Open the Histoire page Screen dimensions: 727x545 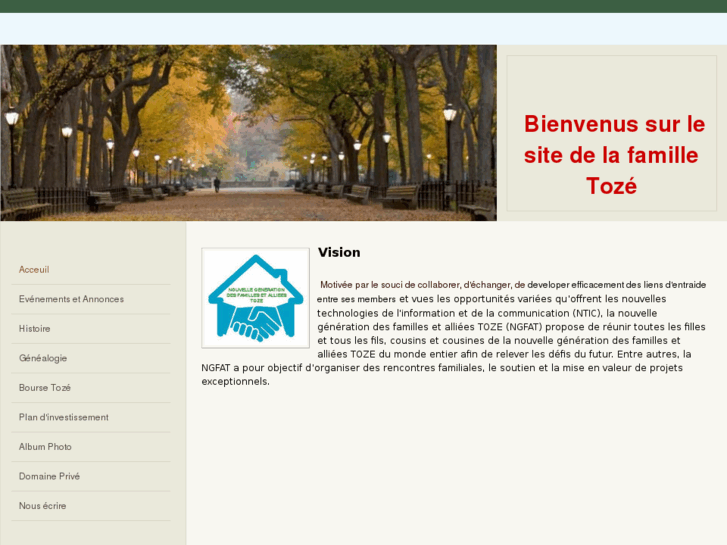click(34, 328)
